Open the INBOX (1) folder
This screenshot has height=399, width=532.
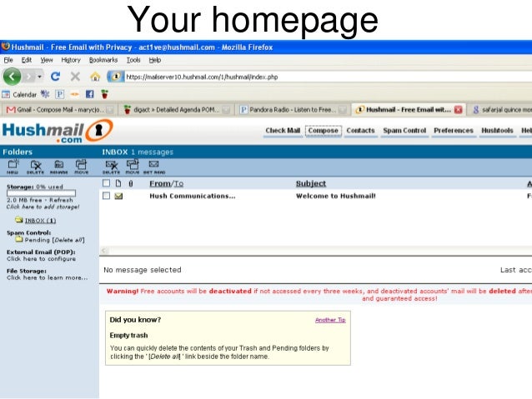[x=40, y=221]
